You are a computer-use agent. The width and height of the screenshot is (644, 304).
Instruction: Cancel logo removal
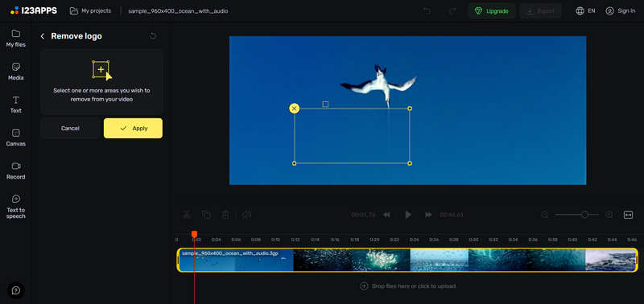[x=70, y=129]
